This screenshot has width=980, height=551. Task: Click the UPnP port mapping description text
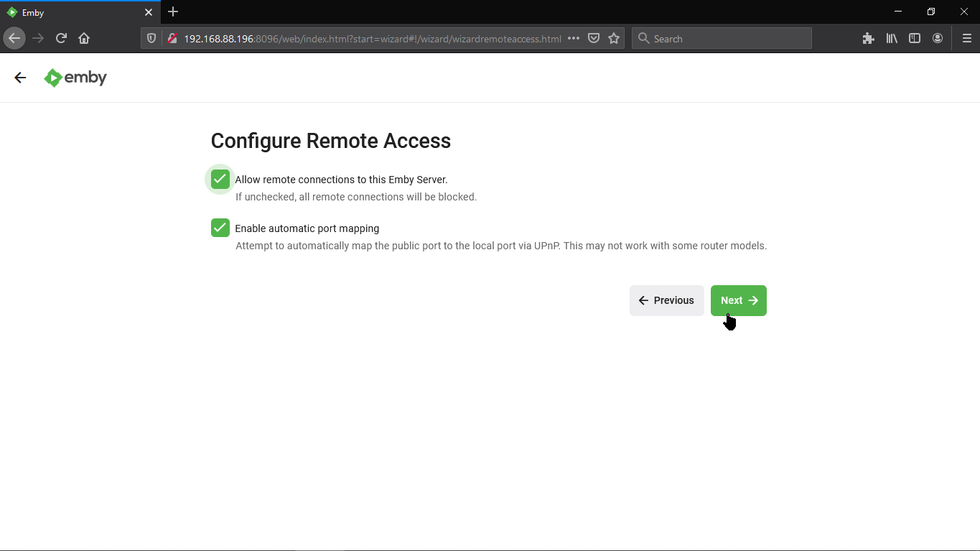click(501, 246)
